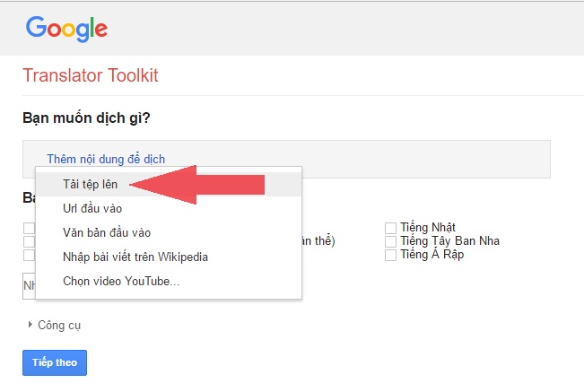Screen dimensions: 584x392
Task: Open the Translator Toolkit title link
Action: 91,75
